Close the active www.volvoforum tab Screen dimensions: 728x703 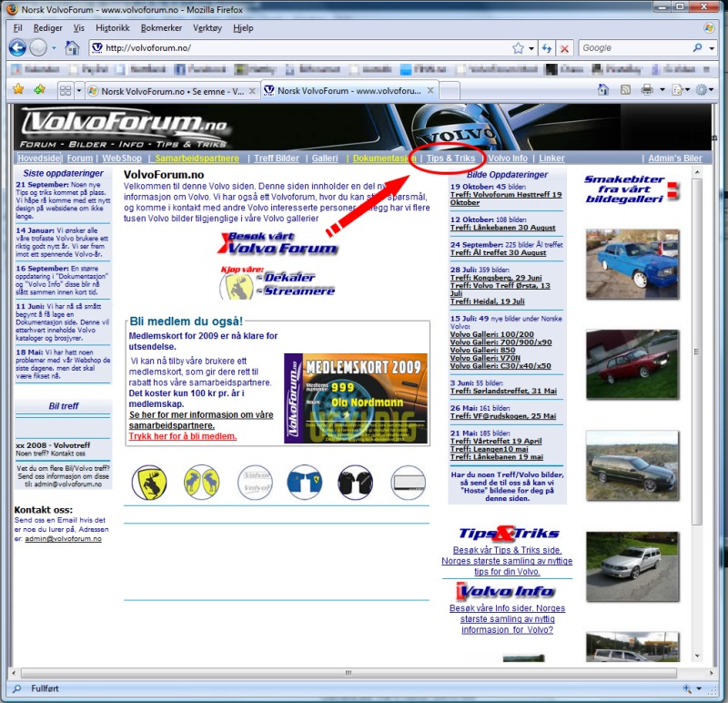pos(430,90)
